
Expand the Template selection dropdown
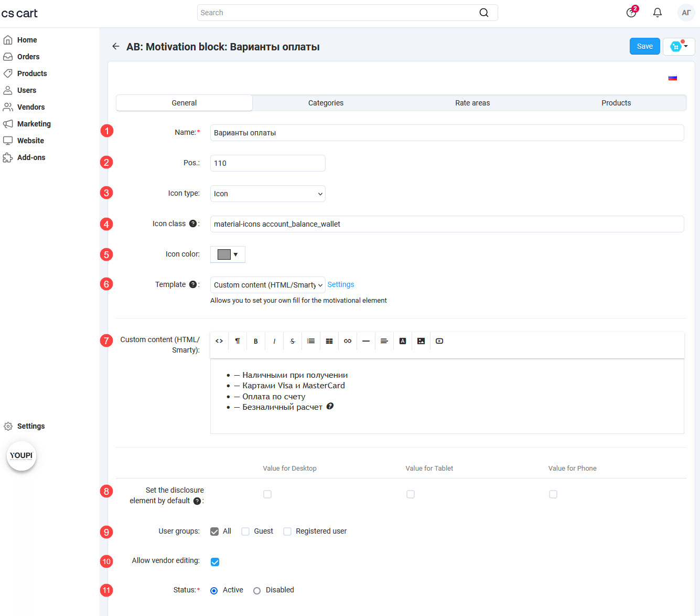(x=267, y=285)
